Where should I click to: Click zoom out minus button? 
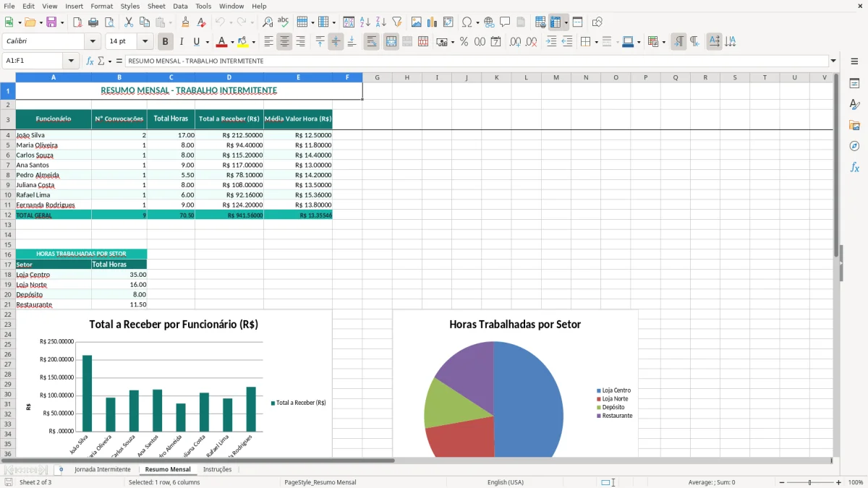coord(782,482)
